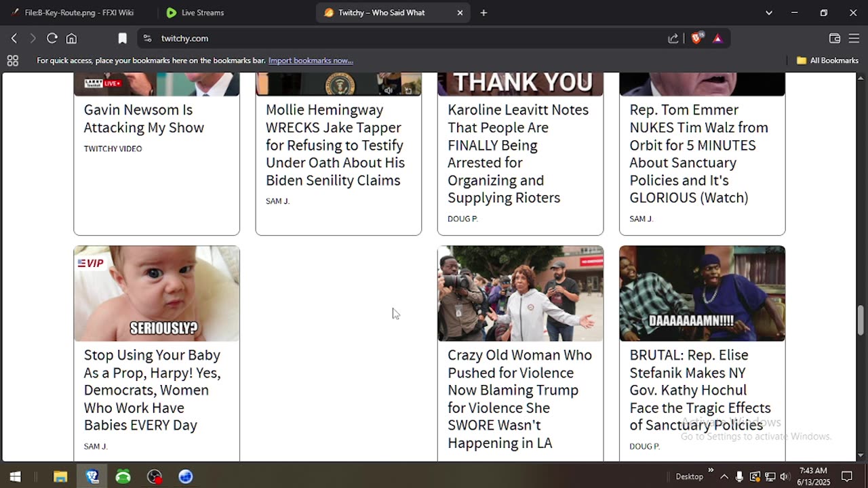Screen dimensions: 868x488
Task: Open the volume control in the tray
Action: pos(785,476)
